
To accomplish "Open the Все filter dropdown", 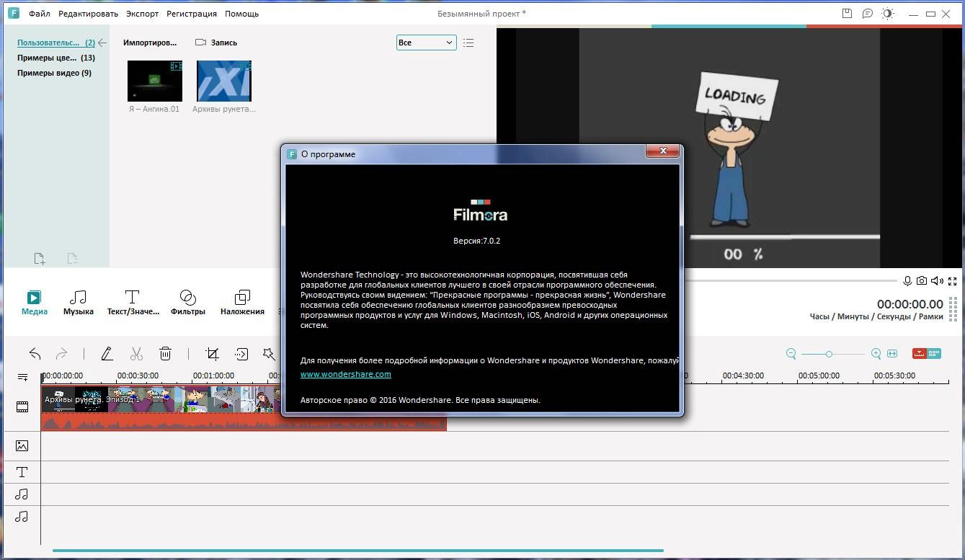I will pos(426,43).
